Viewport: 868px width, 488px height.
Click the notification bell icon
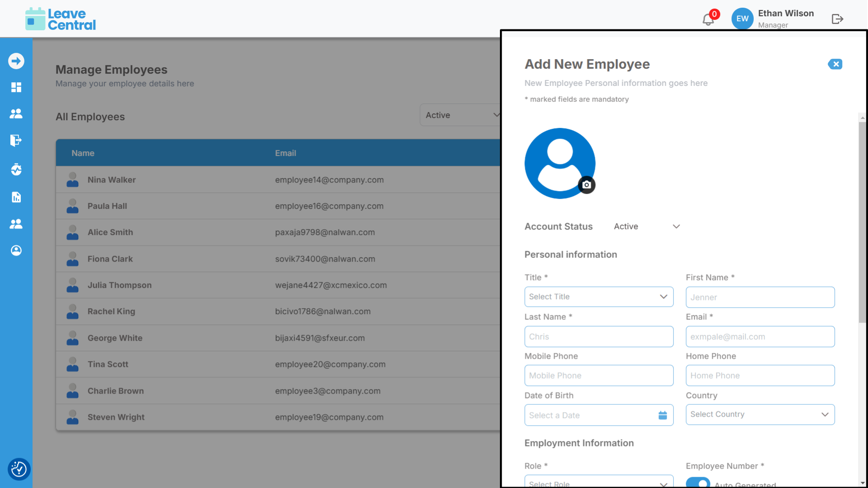point(708,19)
